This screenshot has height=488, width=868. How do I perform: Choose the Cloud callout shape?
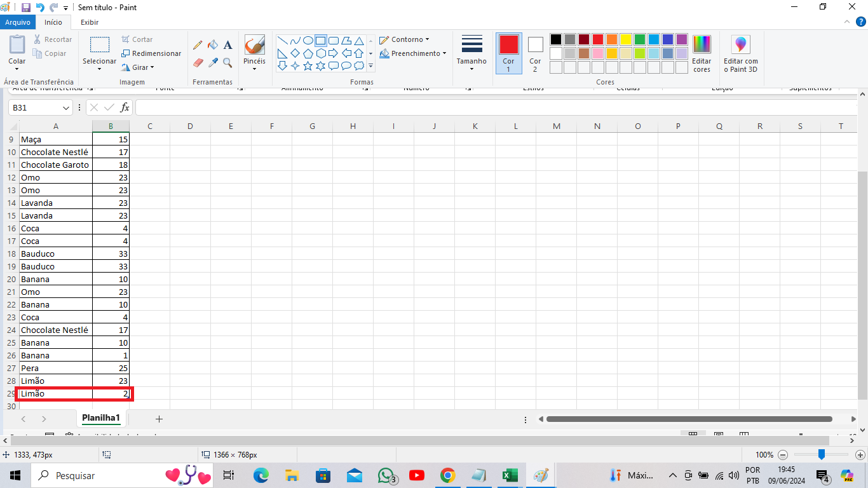[x=359, y=65]
